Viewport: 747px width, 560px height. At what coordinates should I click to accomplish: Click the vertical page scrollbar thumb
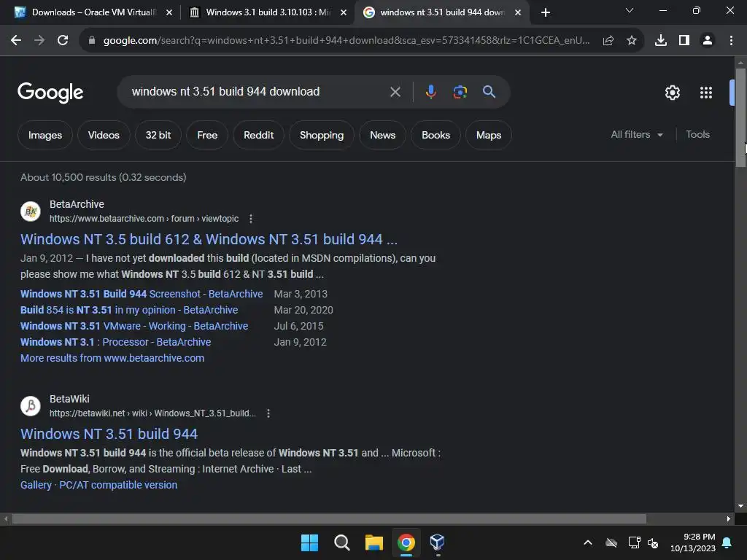point(740,117)
